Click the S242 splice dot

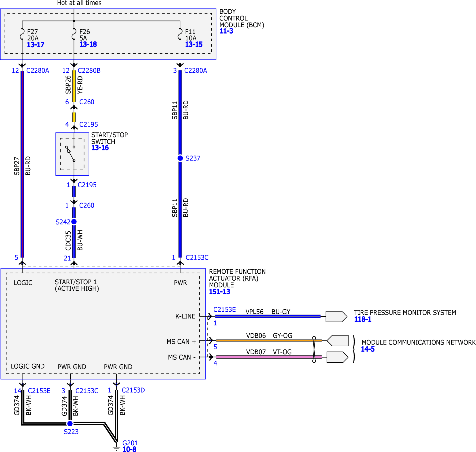(74, 222)
